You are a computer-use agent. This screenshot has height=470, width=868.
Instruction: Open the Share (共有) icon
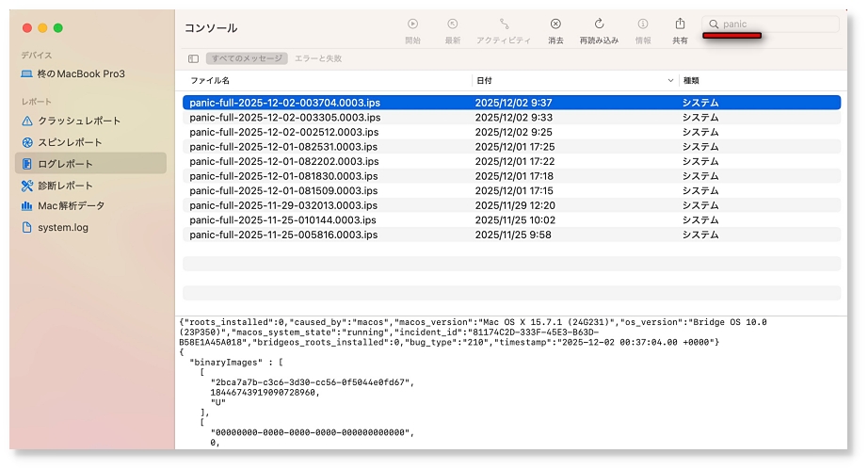[680, 24]
